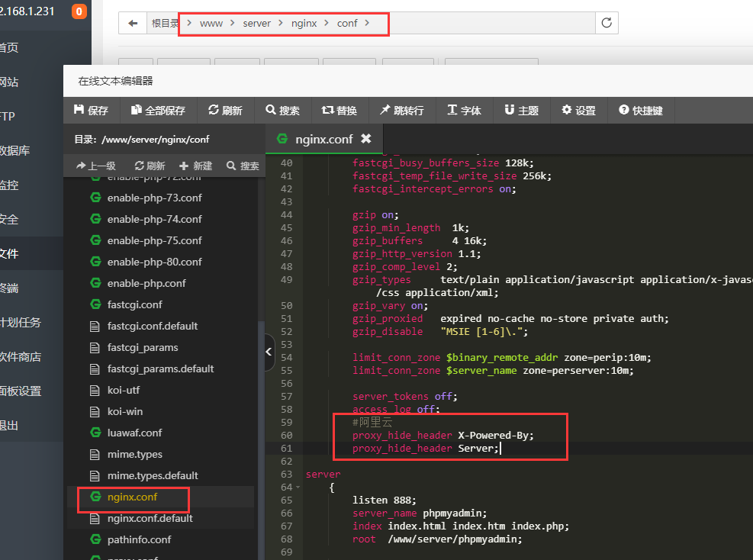Viewport: 753px width, 560px height.
Task: Open enable-php-74.conf in file tree
Action: point(154,219)
